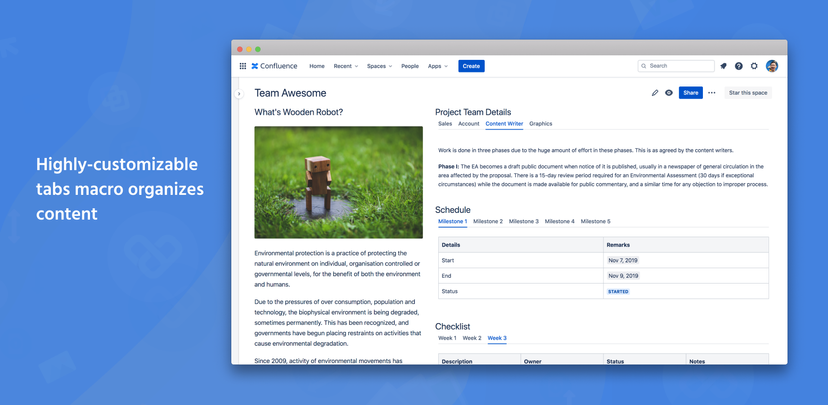This screenshot has width=828, height=405.
Task: Switch to Milestone 5 tab
Action: click(x=596, y=221)
